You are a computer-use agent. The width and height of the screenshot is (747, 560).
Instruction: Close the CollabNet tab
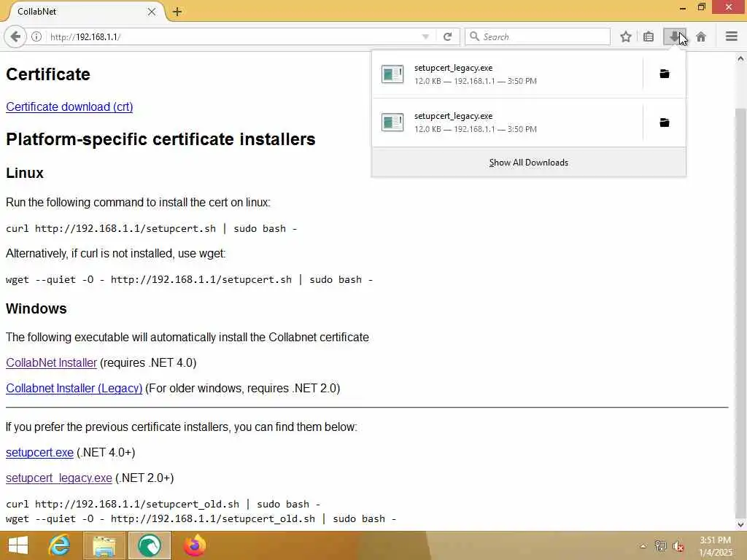(152, 12)
